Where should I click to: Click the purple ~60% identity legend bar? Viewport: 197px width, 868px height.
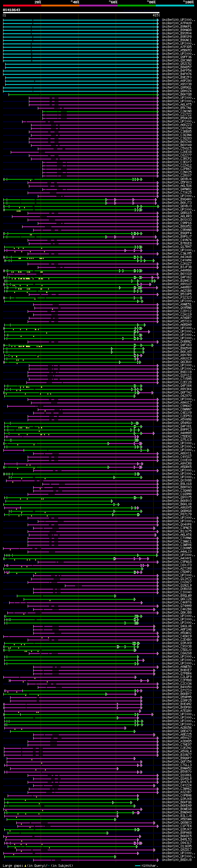coord(99,6)
